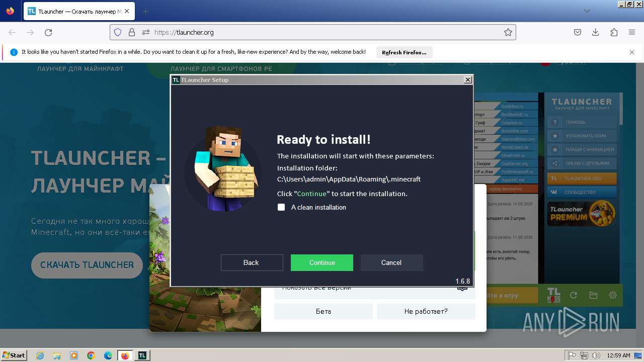644x362 pixels.
Task: Open Save to Pocket
Action: pyautogui.click(x=578, y=32)
